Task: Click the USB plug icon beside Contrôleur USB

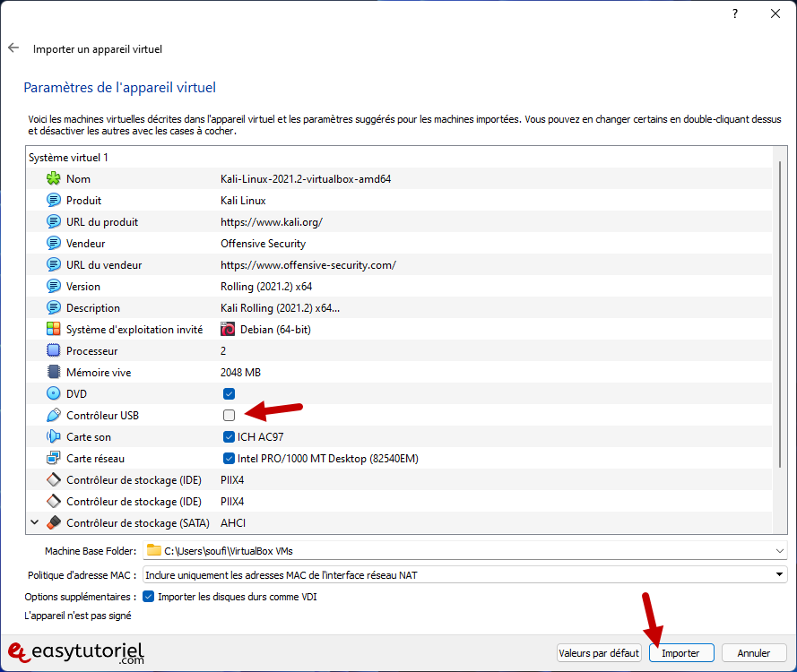Action: tap(54, 415)
